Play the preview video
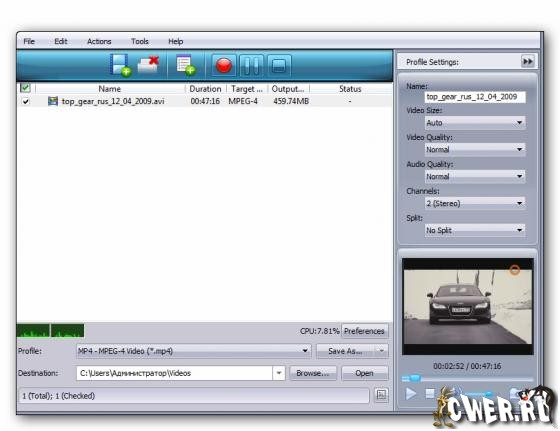This screenshot has height=431, width=560. tap(411, 394)
